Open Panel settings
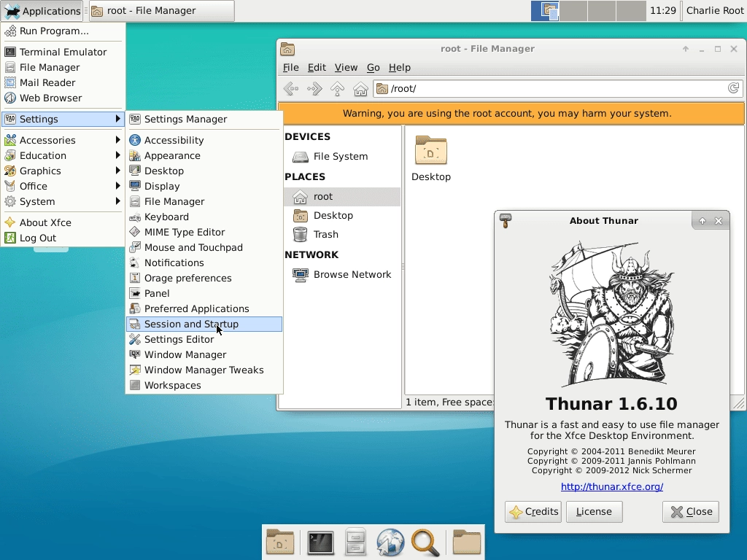The image size is (747, 560). [x=204, y=294]
